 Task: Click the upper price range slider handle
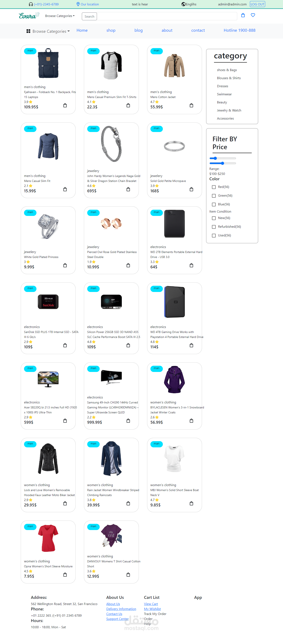click(x=215, y=158)
